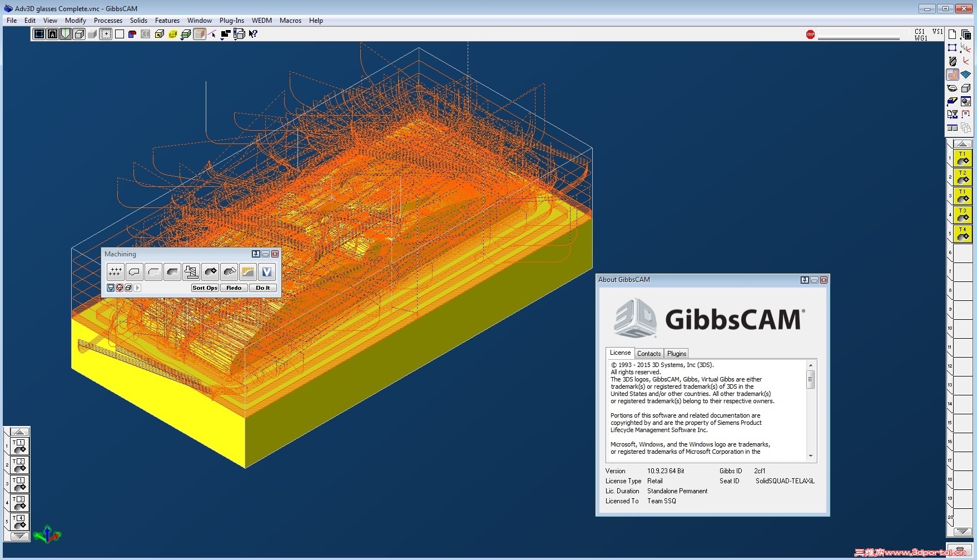Viewport: 977px width, 560px height.
Task: Open the green-banded cube dropdown icon
Action: [x=186, y=34]
